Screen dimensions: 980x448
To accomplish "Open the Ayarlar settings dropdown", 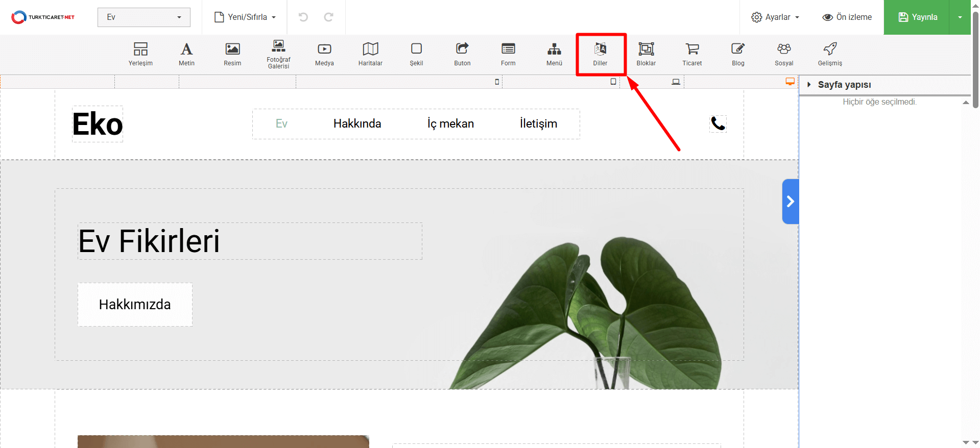I will click(775, 17).
